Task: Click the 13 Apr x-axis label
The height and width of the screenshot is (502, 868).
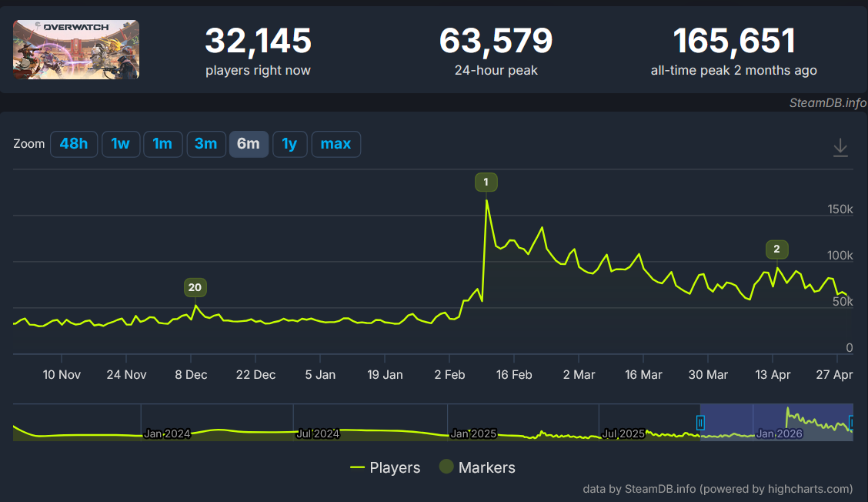Action: (773, 374)
